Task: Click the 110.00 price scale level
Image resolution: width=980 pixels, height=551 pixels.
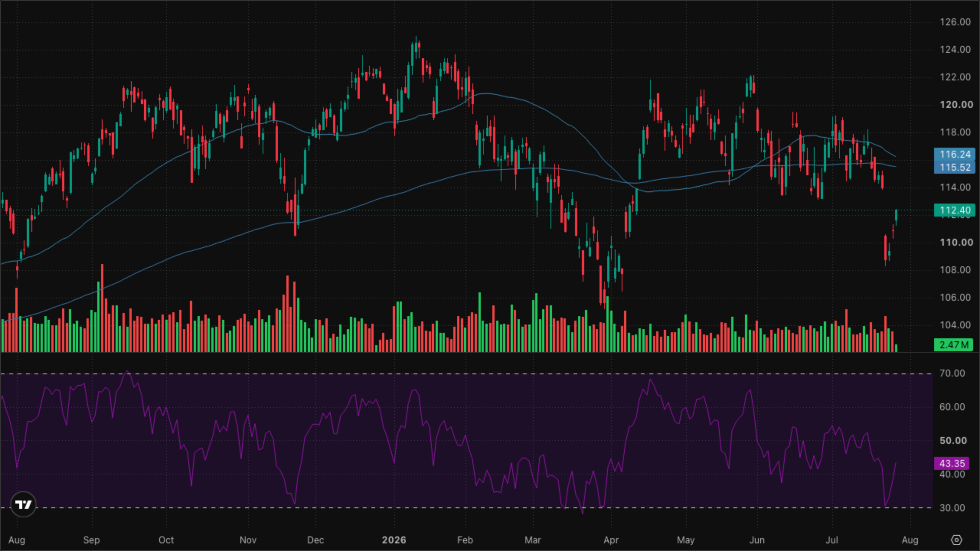Action: pyautogui.click(x=956, y=243)
